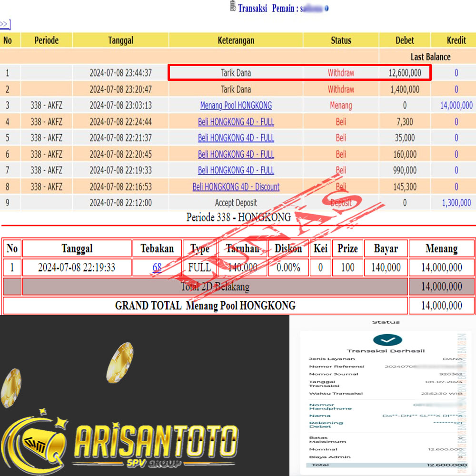
Task: Click the 'Menang' header in the win table
Action: [441, 248]
